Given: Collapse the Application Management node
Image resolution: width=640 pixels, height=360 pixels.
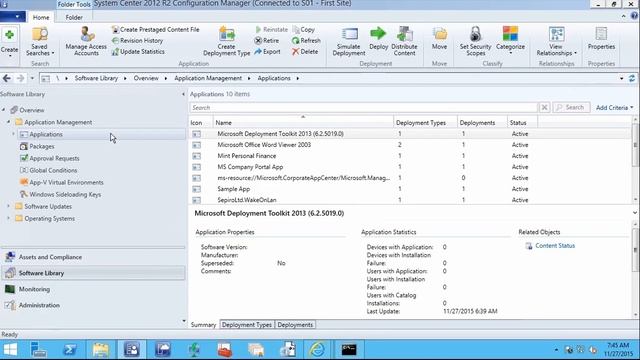Looking at the screenshot, I should pos(8,122).
